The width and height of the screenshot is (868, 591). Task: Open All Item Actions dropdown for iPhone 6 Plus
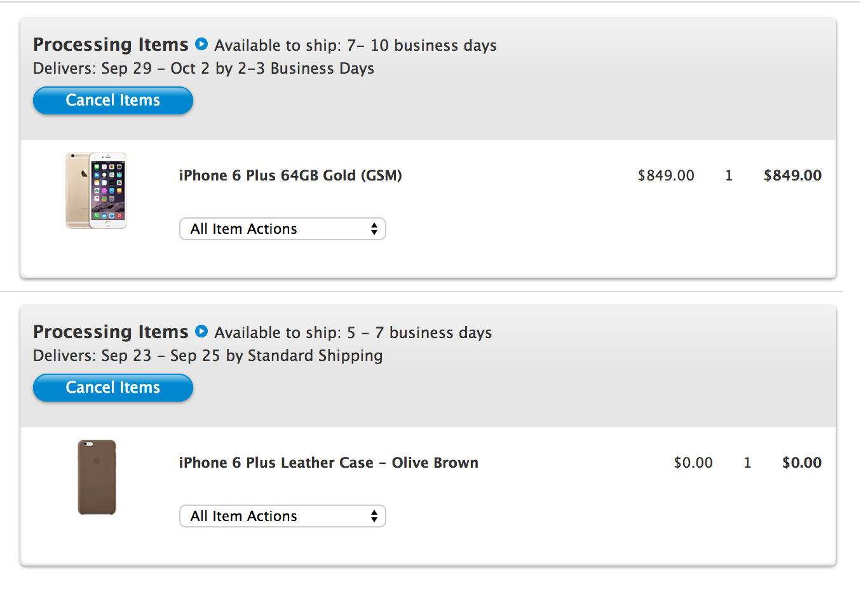283,229
